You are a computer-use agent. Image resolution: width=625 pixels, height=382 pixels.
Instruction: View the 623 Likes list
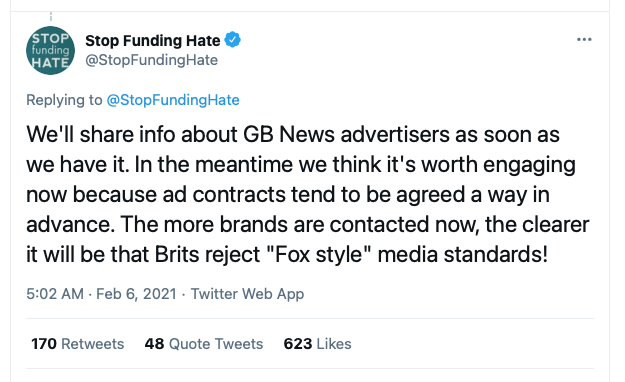317,344
